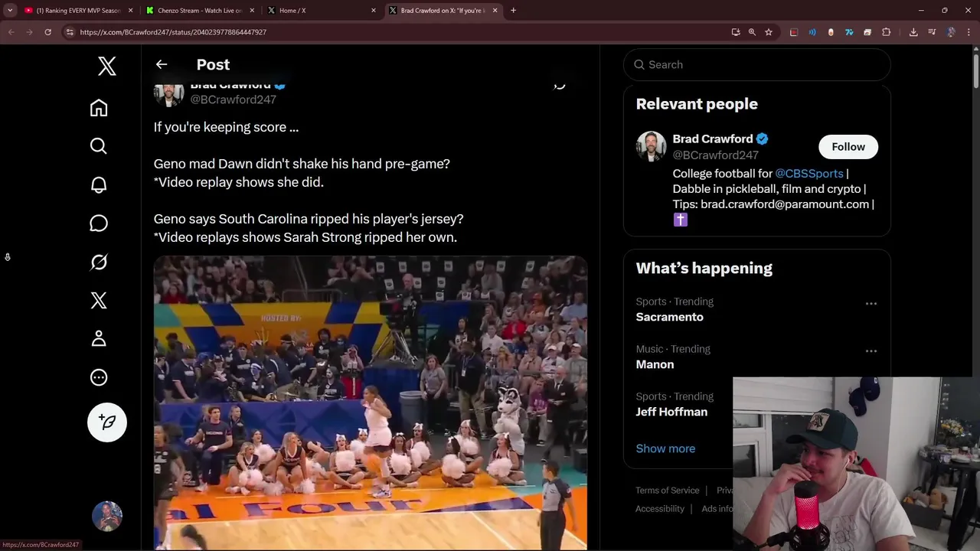The height and width of the screenshot is (551, 980).
Task: Follow Brad Crawford
Action: (x=848, y=147)
